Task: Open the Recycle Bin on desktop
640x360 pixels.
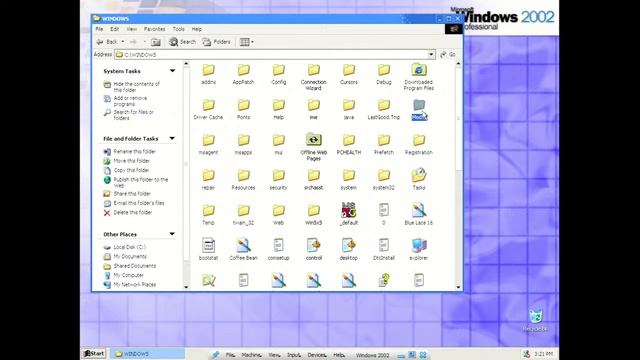Action: [x=536, y=320]
